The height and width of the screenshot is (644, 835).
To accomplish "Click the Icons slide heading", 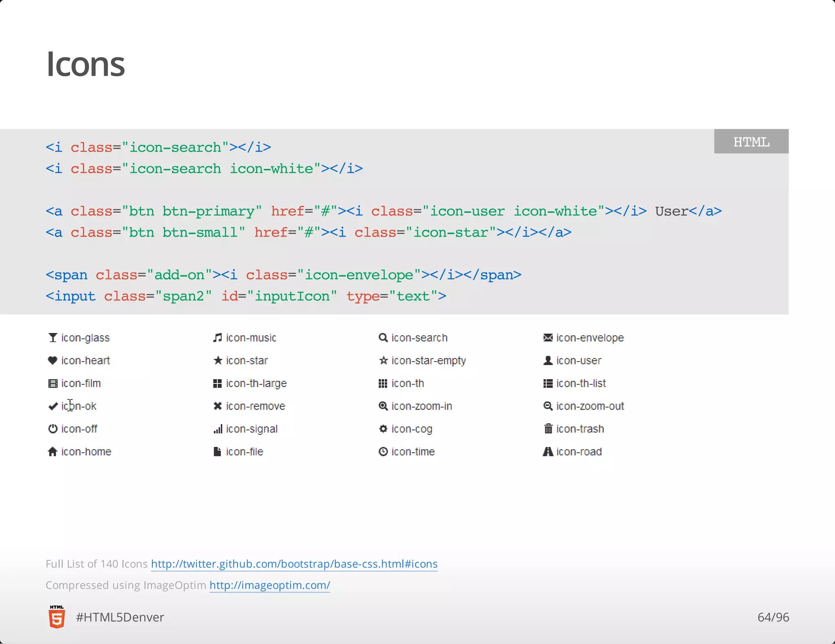I will pos(86,64).
